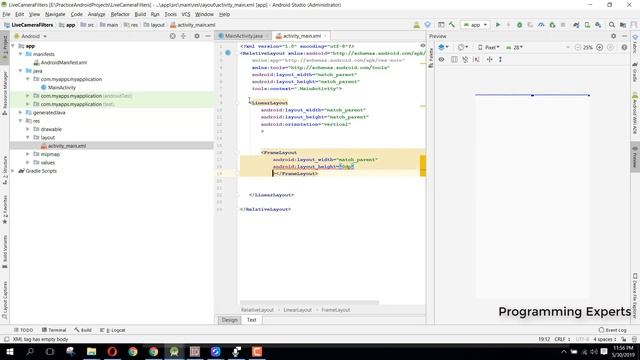The width and height of the screenshot is (640, 360).
Task: Open the Logcat tool window
Action: [113, 330]
